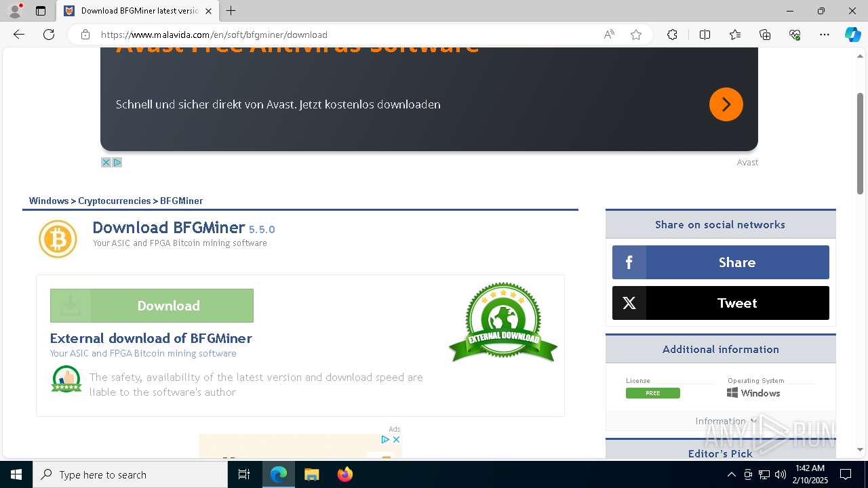
Task: Tweet on X button
Action: point(721,303)
